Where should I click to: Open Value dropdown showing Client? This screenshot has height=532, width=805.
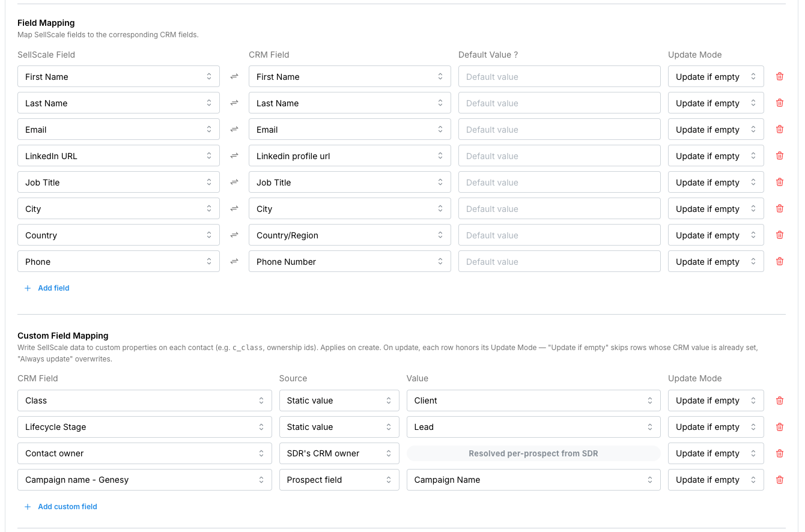(x=533, y=401)
